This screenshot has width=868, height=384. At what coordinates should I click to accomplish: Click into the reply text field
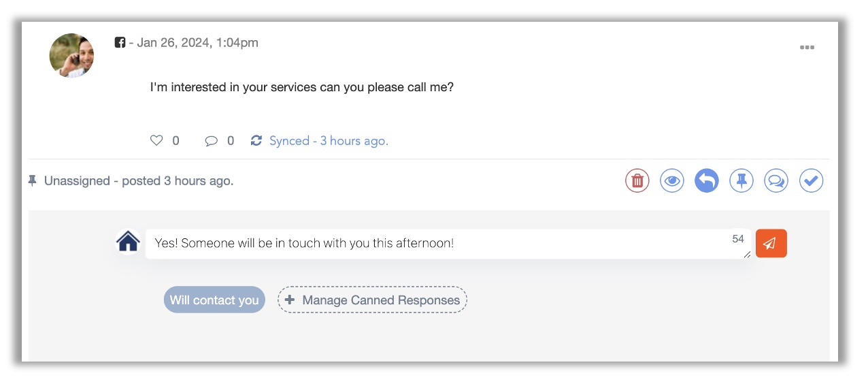coord(435,243)
